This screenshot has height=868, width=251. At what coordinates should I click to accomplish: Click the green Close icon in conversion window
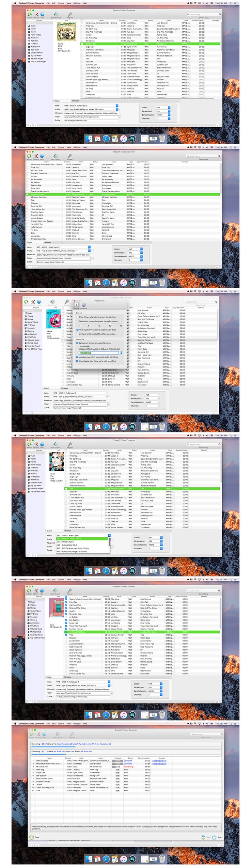[x=32, y=837]
